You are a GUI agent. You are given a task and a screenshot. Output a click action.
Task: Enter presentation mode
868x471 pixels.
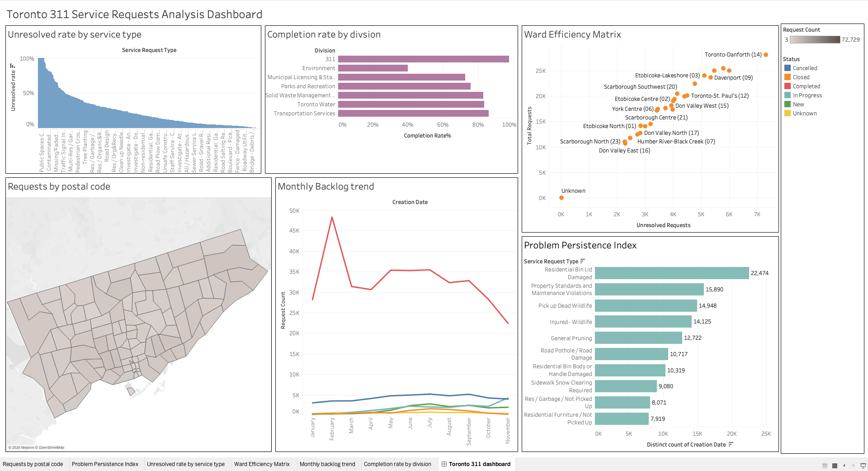863,465
